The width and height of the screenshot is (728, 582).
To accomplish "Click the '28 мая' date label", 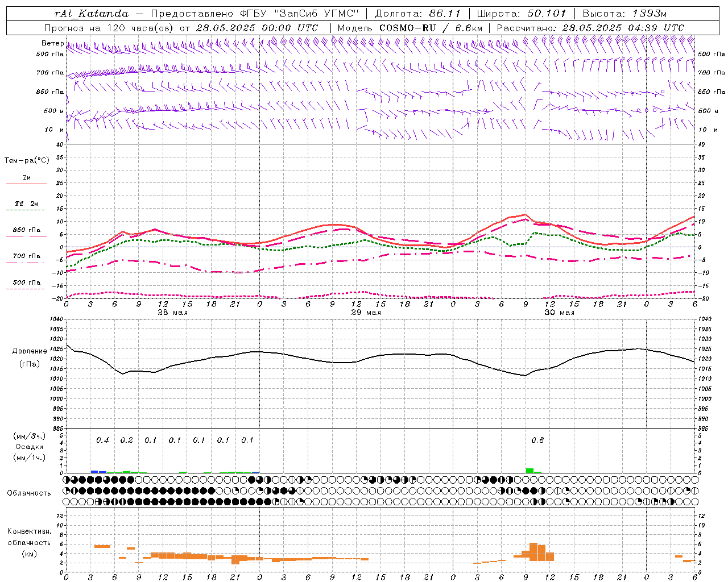I will click(172, 313).
